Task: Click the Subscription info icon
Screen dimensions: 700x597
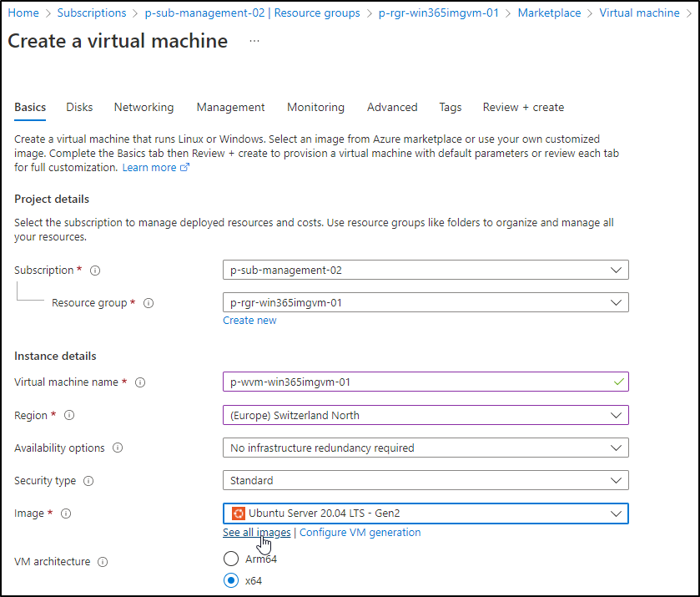Action: coord(95,271)
